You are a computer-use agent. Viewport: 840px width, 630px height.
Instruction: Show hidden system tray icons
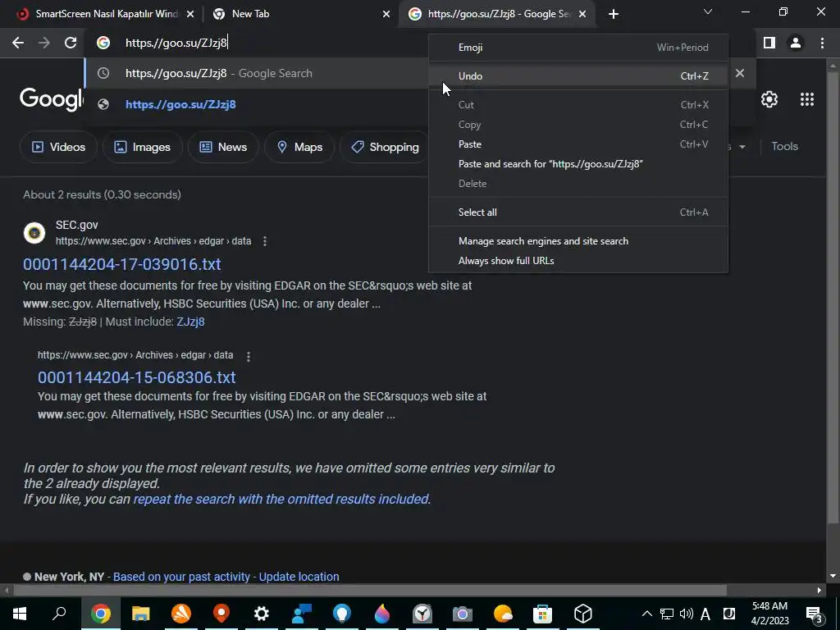(x=647, y=614)
